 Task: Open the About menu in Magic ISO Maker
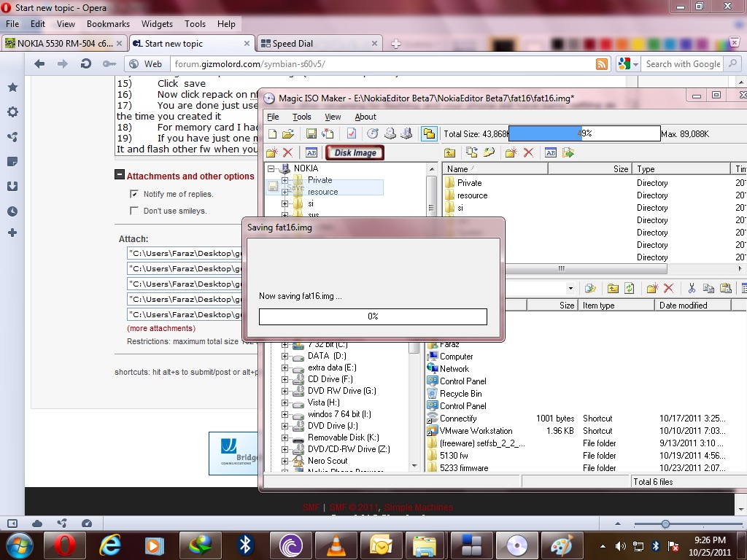(365, 117)
